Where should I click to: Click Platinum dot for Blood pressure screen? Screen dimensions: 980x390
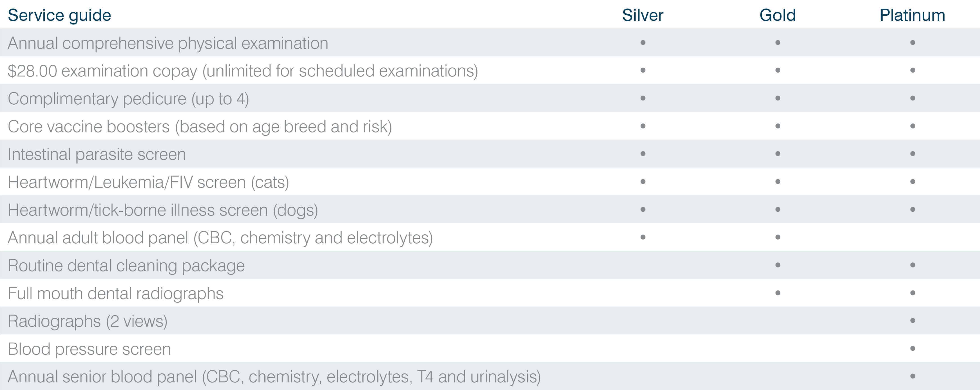click(x=913, y=349)
